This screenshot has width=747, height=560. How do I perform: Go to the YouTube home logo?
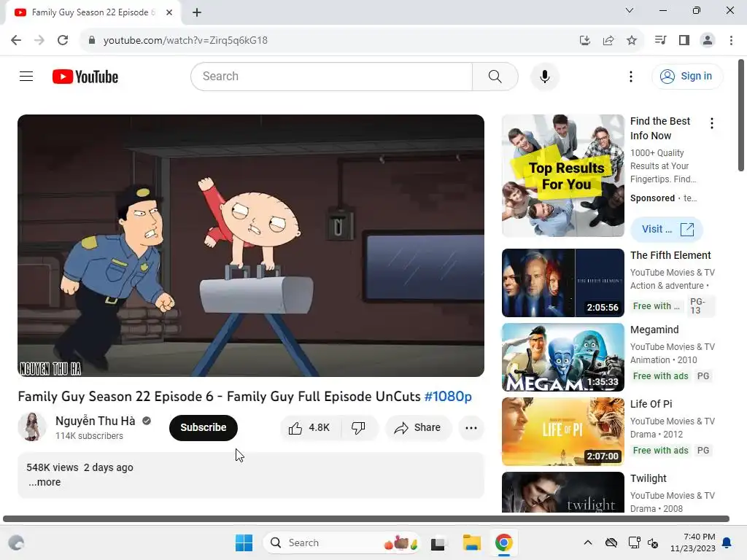pos(85,77)
